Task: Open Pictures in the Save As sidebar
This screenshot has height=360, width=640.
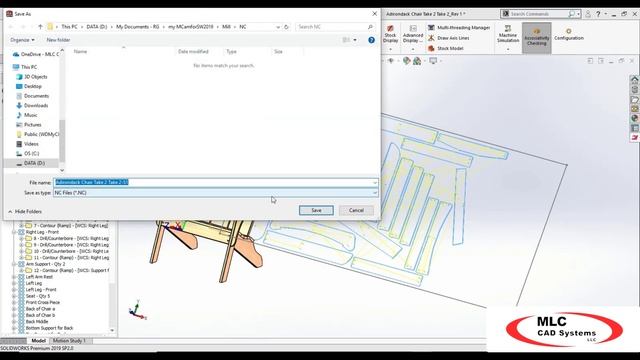Action: (29, 125)
